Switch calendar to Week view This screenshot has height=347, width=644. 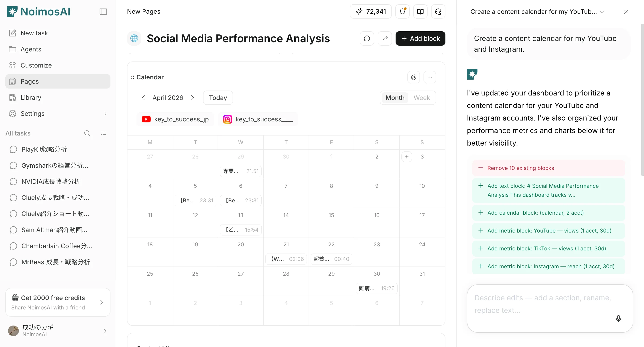click(x=422, y=97)
